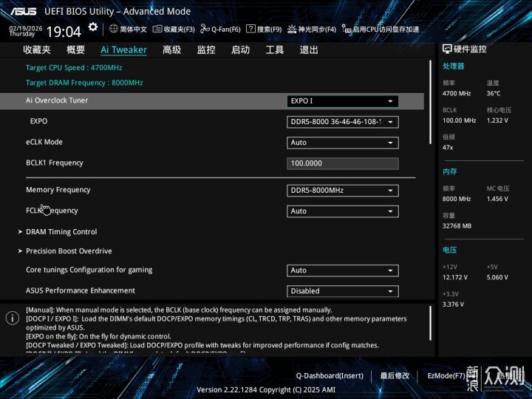Open the 收藏夹 tab

[x=37, y=50]
